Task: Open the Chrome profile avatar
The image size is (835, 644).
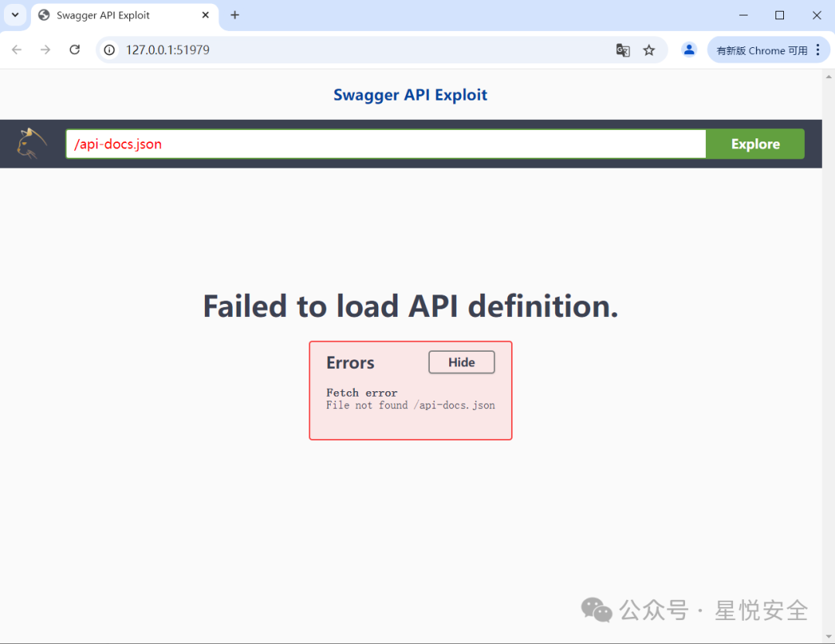Action: 689,49
